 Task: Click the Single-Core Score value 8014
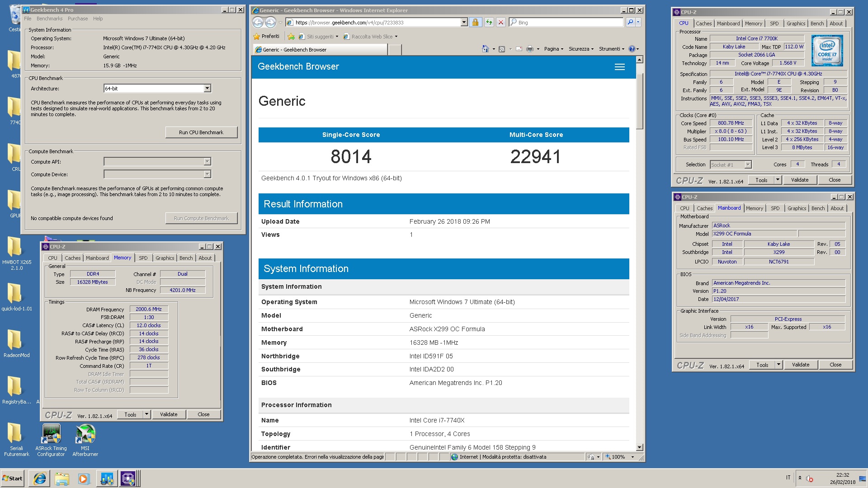[x=351, y=157]
